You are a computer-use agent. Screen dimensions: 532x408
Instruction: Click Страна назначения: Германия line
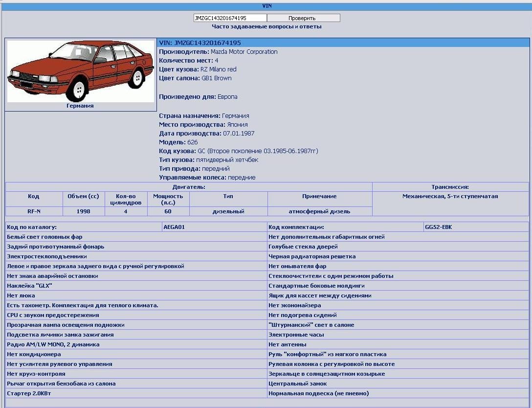coord(204,116)
